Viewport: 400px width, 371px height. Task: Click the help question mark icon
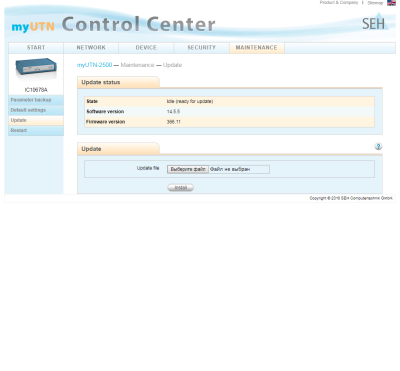(378, 146)
